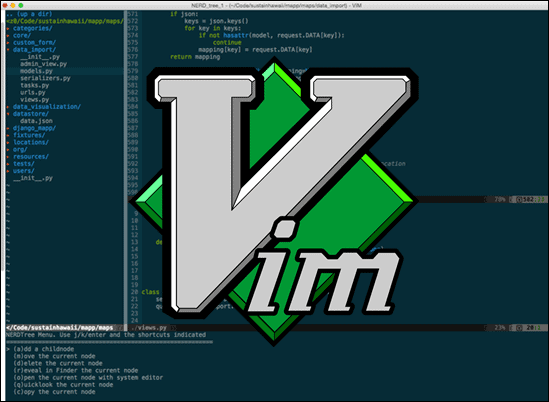
Task: Open urls.py in the tree
Action: (33, 92)
